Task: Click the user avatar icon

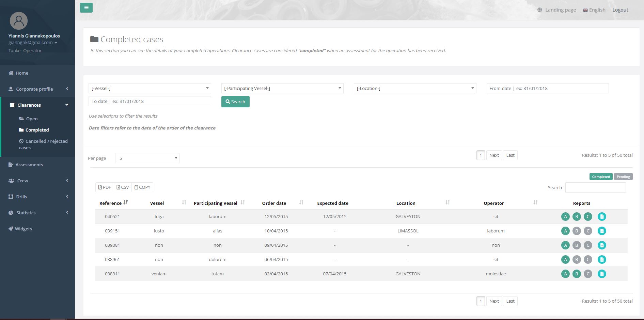Action: (19, 21)
